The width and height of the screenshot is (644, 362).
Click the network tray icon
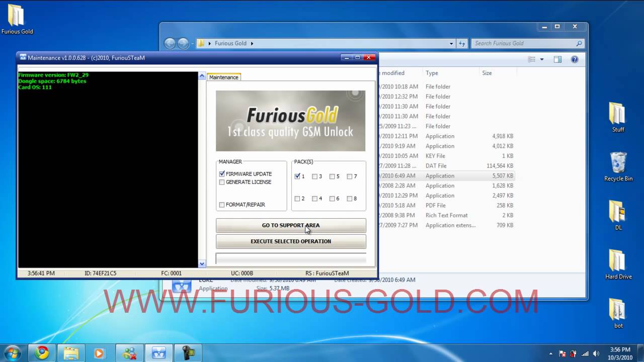pos(585,353)
